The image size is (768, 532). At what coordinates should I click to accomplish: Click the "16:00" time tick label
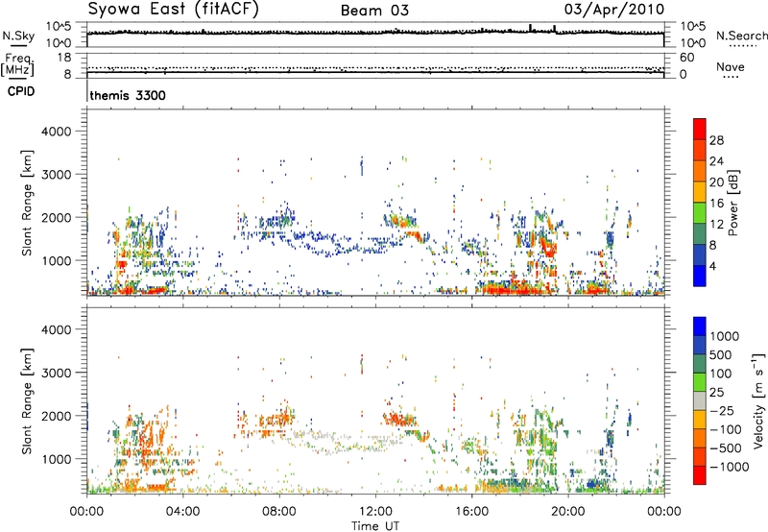[471, 512]
